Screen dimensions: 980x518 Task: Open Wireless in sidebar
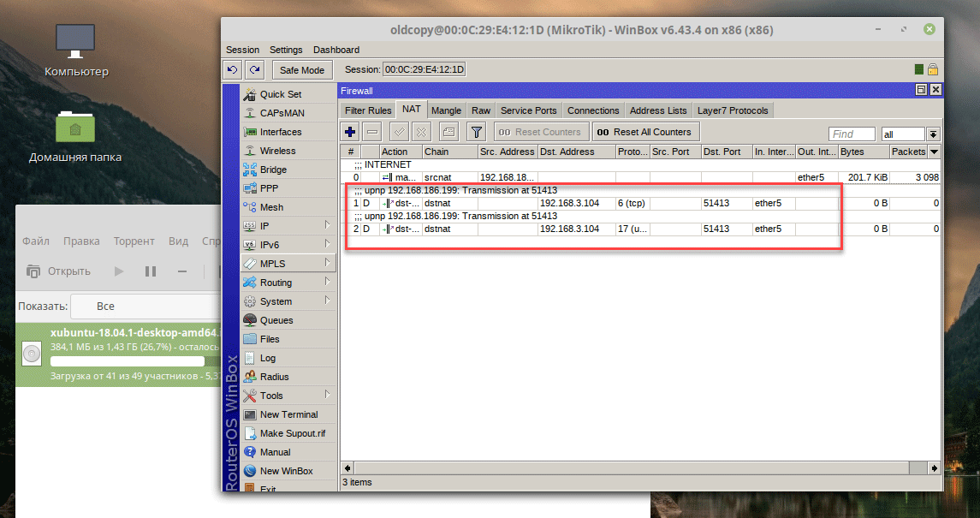[288, 151]
